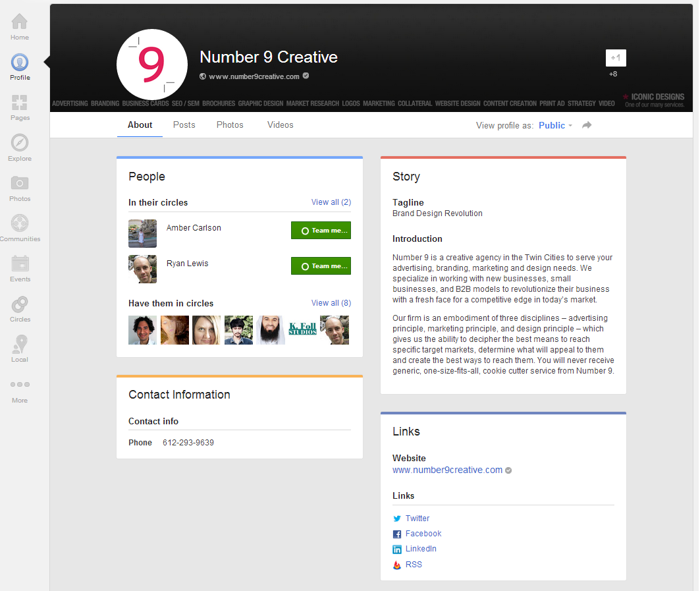Open the LinkedIn link
700x591 pixels.
pyautogui.click(x=421, y=549)
